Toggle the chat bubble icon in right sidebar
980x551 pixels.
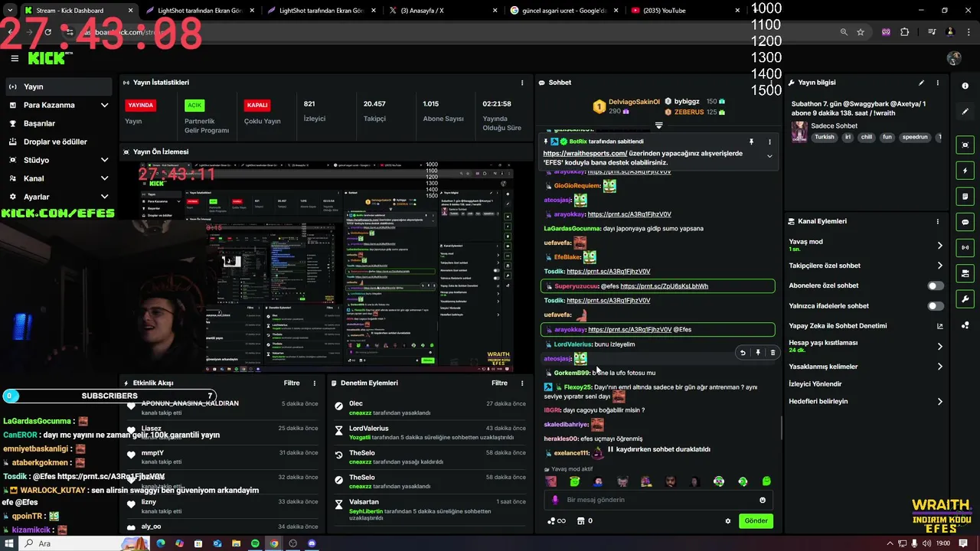coord(965,222)
